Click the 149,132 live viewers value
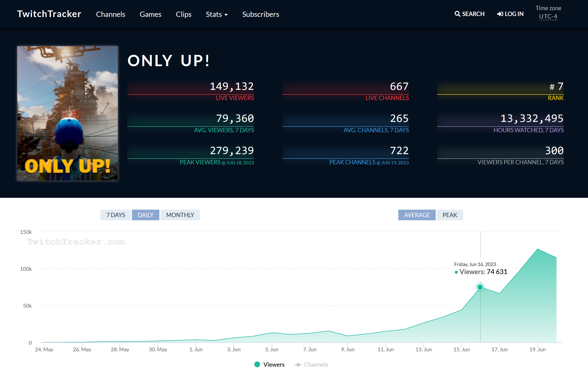The height and width of the screenshot is (380, 588). pyautogui.click(x=231, y=86)
